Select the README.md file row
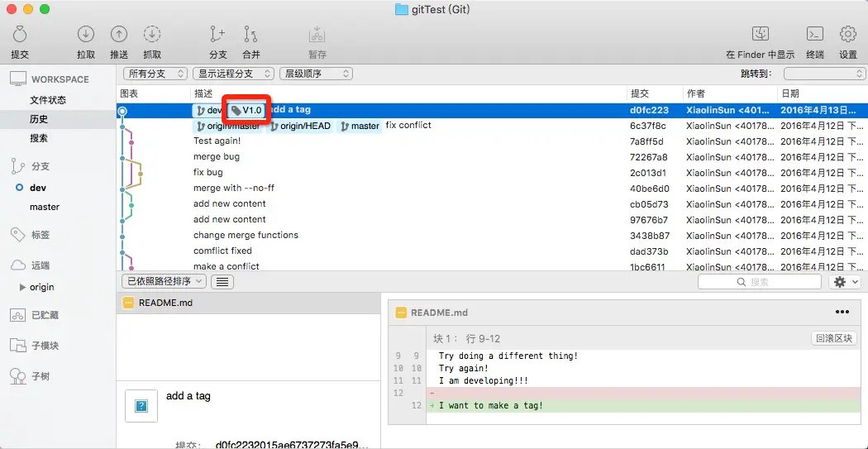This screenshot has height=449, width=868. pos(249,303)
